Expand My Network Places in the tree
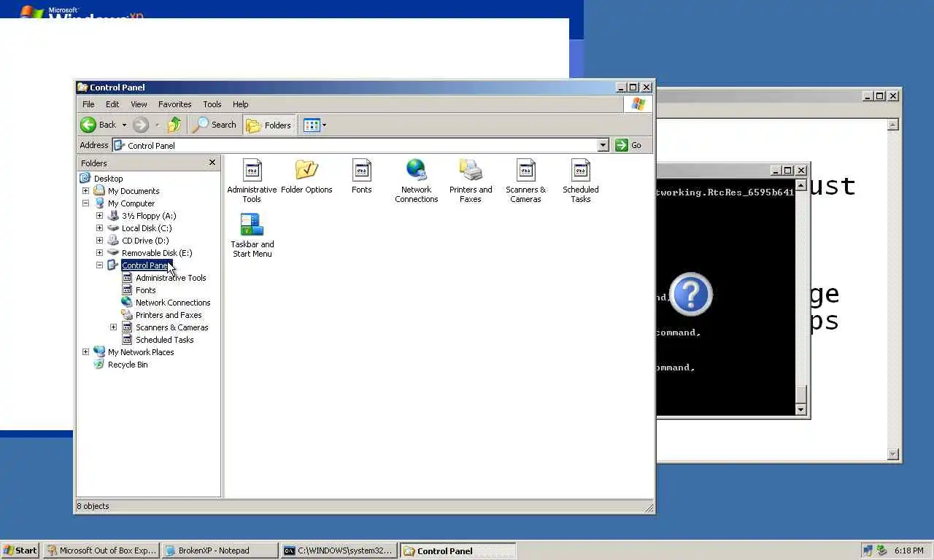 (x=85, y=352)
